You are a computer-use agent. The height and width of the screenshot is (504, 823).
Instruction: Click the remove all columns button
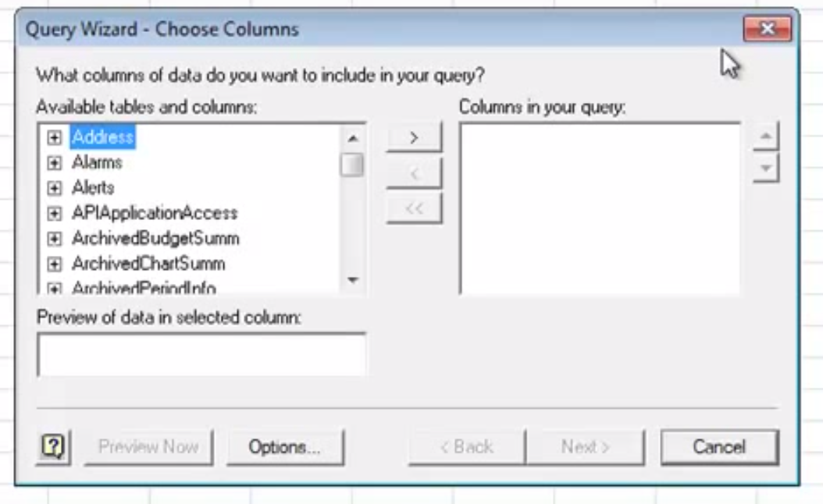click(x=414, y=208)
